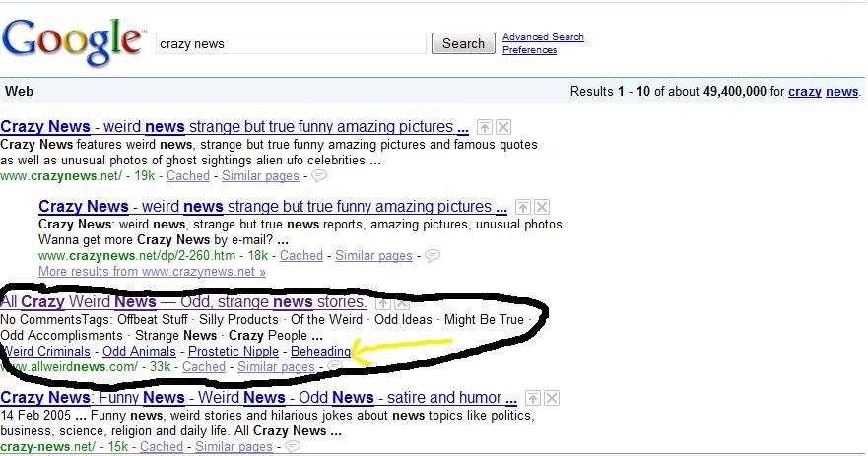
Task: Open comment bubble for crazynews.net/dp/2-260.htm result
Action: pos(433,256)
